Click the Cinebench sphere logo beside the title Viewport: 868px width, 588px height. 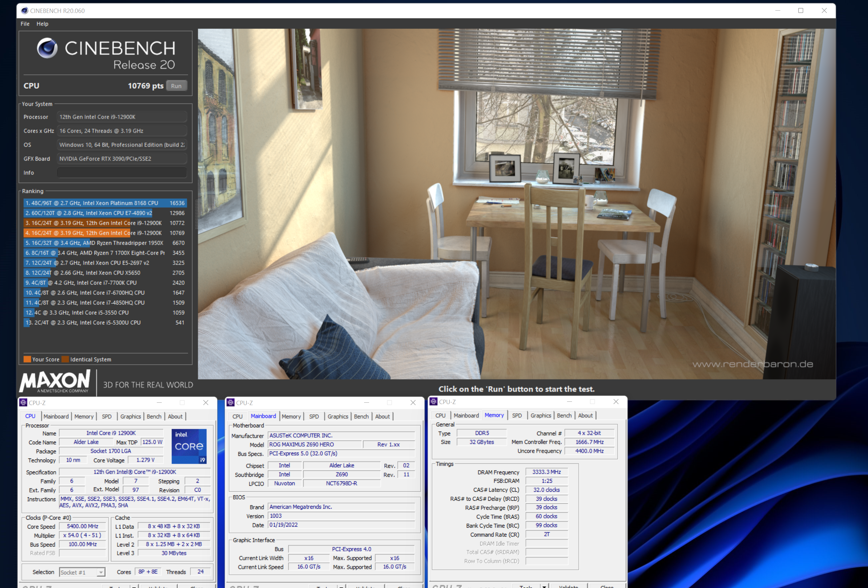click(x=47, y=48)
